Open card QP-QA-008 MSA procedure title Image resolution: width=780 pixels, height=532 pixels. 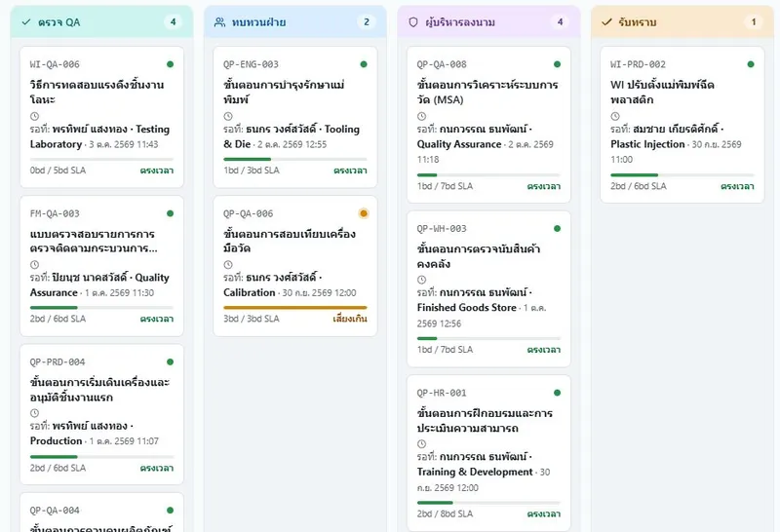point(487,92)
